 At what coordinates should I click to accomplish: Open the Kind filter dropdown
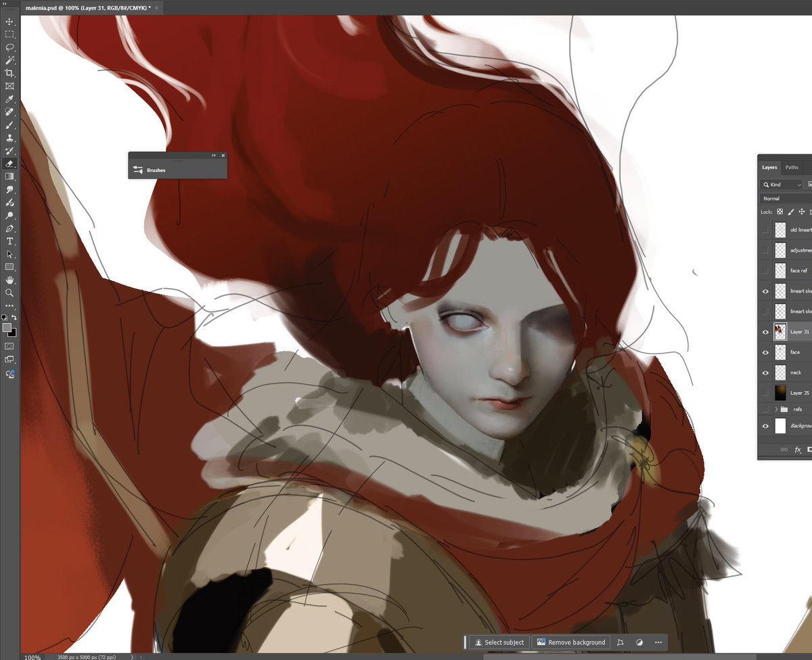[x=782, y=185]
